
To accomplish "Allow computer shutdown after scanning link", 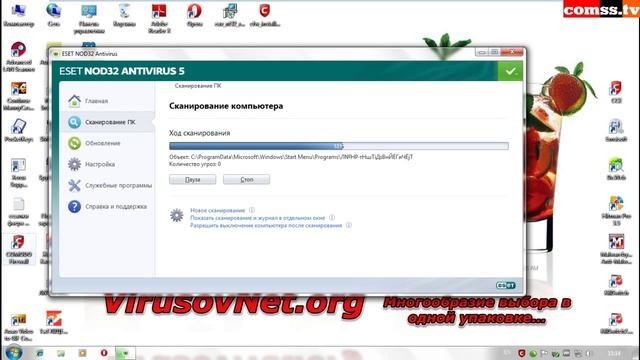I will (266, 225).
